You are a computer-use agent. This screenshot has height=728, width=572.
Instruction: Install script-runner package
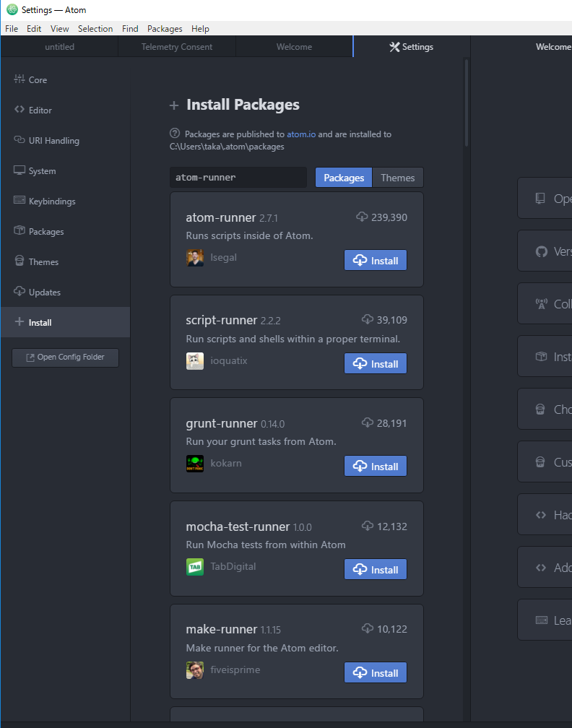pyautogui.click(x=375, y=363)
